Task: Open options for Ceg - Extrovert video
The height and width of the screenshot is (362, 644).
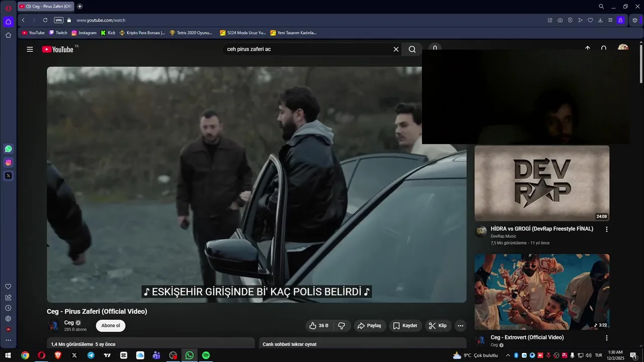Action: [x=606, y=338]
